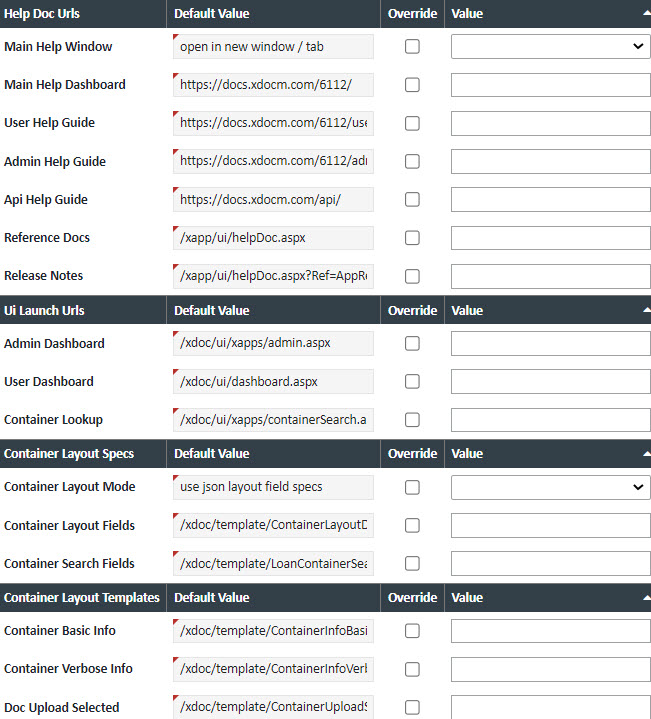651x719 pixels.
Task: Enable override for Main Help Dashboard
Action: [412, 85]
